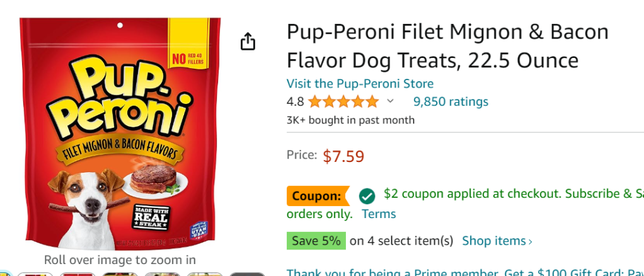Open Shop items for the 5% savings
The image size is (644, 276).
[x=497, y=241]
